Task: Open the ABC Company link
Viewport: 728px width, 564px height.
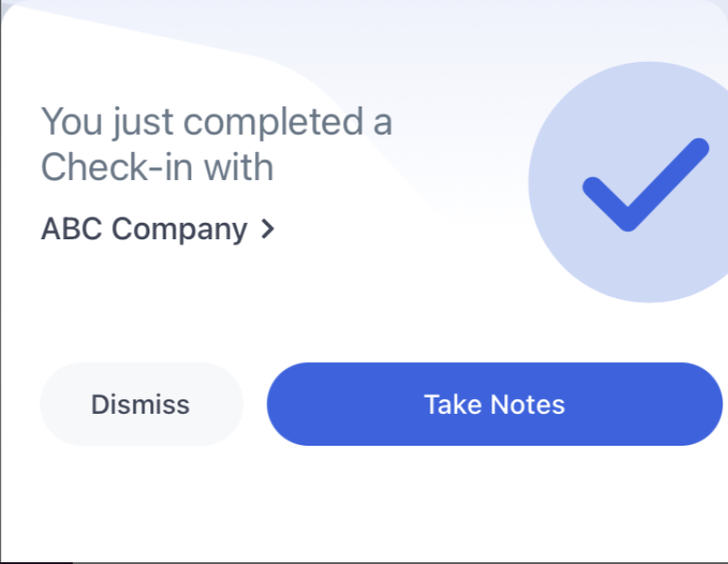Action: pyautogui.click(x=157, y=229)
